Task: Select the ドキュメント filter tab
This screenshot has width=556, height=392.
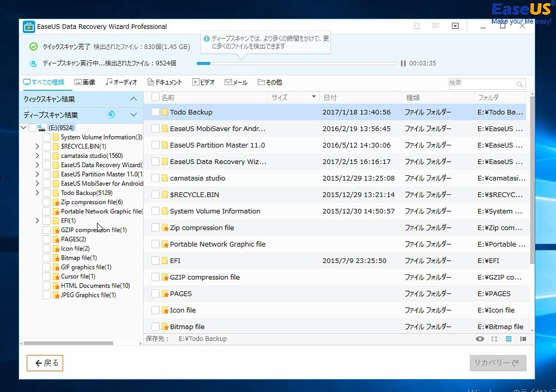Action: (165, 82)
